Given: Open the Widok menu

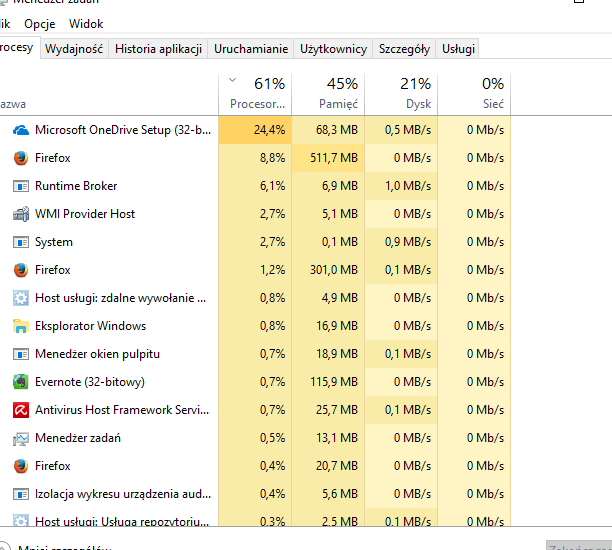Looking at the screenshot, I should 86,24.
